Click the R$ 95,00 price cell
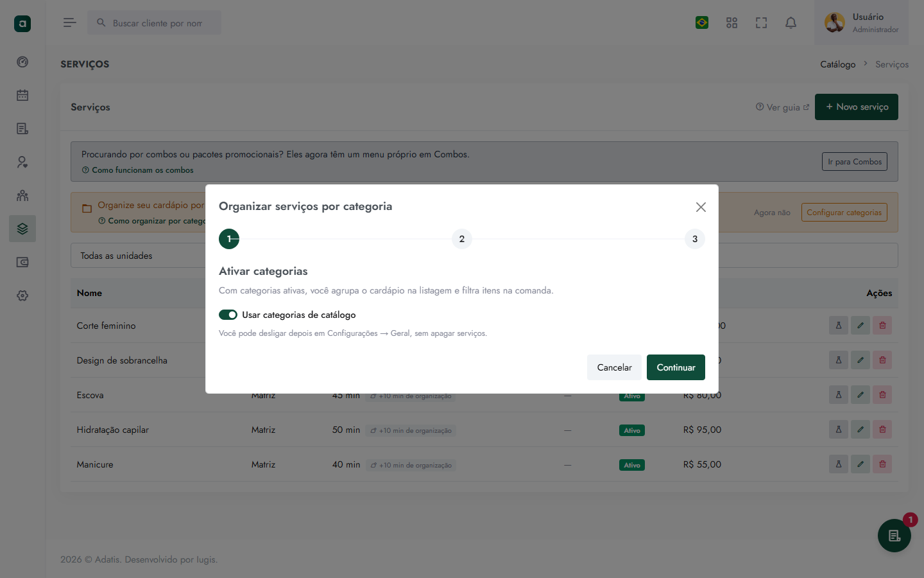 703,430
